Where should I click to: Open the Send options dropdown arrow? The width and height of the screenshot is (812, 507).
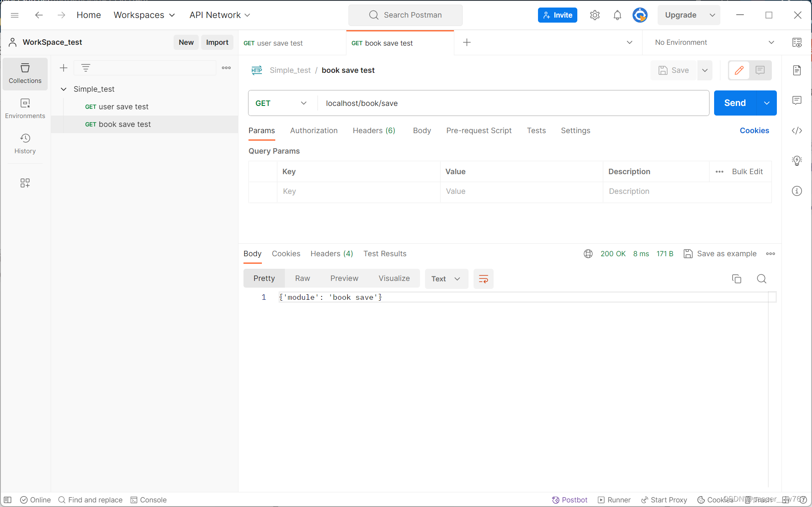tap(767, 103)
